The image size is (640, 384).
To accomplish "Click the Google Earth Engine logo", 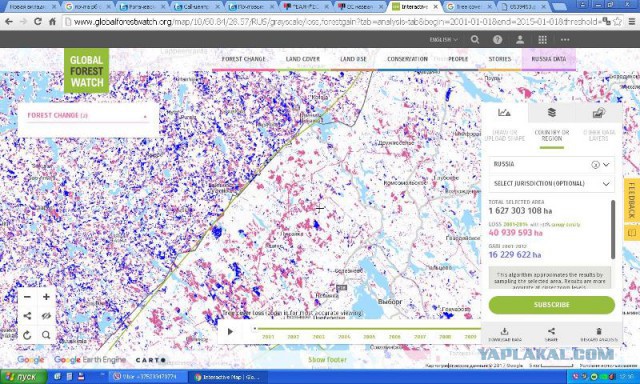I will pyautogui.click(x=90, y=360).
